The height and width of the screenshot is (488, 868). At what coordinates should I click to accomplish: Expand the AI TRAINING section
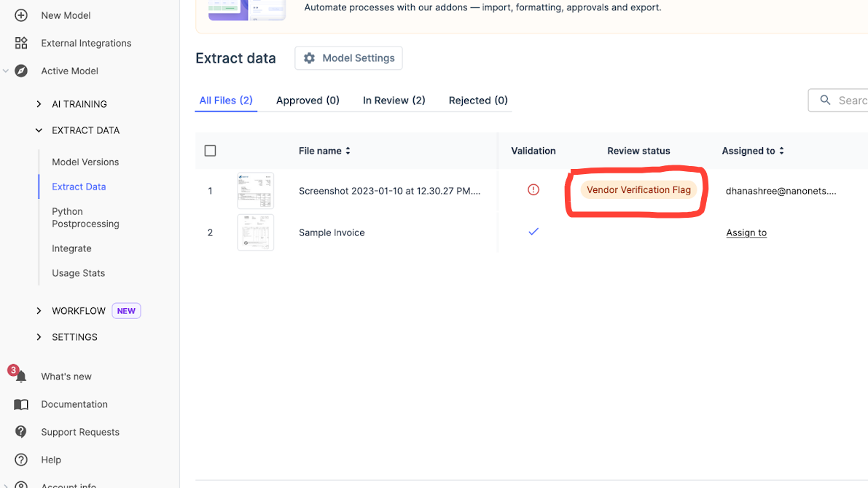39,104
